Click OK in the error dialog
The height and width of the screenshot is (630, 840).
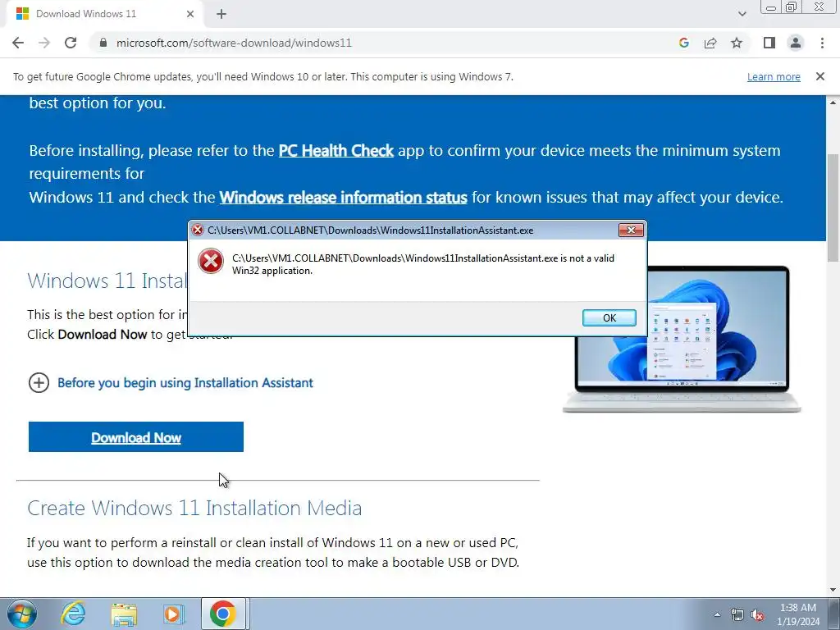609,317
